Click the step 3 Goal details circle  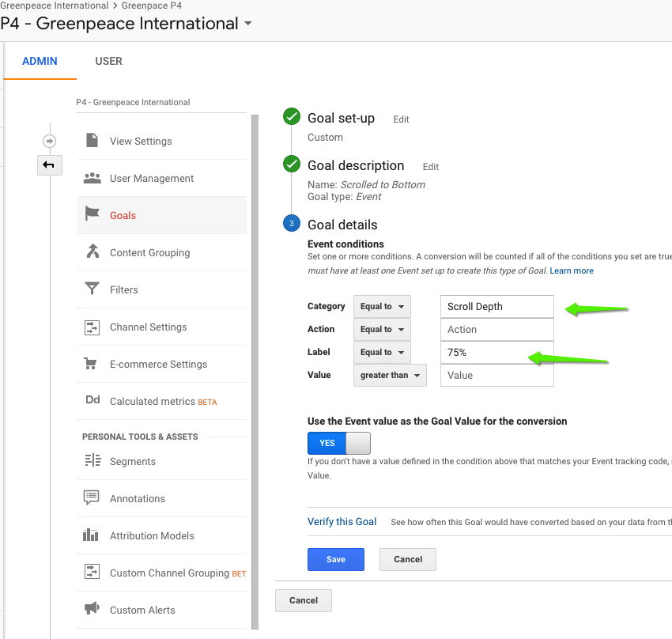[292, 223]
